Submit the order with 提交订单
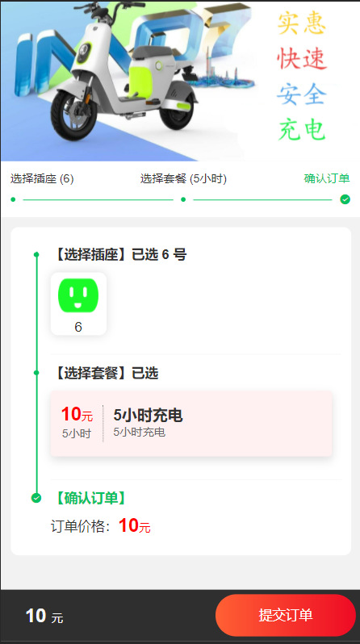This screenshot has width=360, height=644. tap(285, 615)
